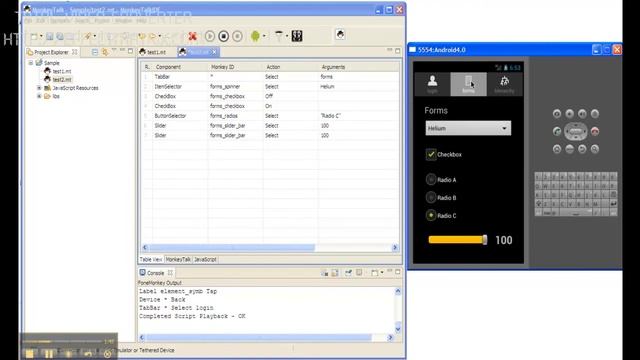Click the clear console icon

[x=324, y=273]
